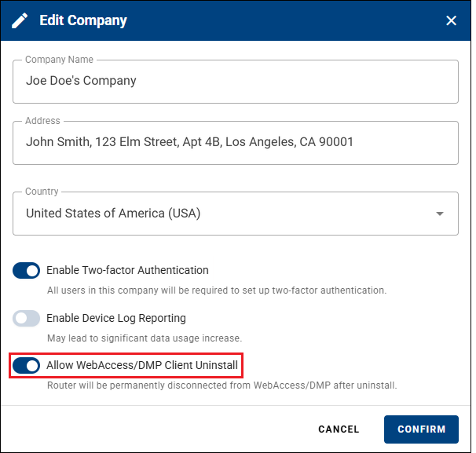
Task: Click the CONFIRM button
Action: coord(421,429)
